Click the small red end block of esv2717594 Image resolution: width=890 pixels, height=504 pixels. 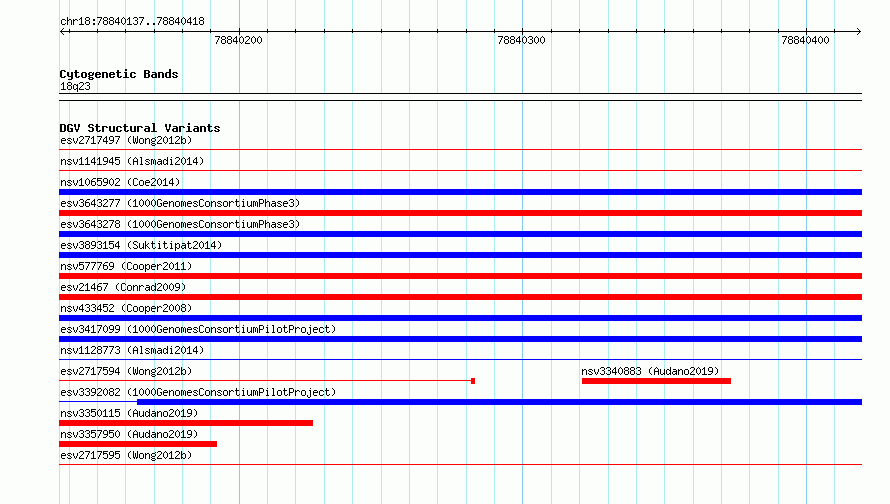(473, 381)
